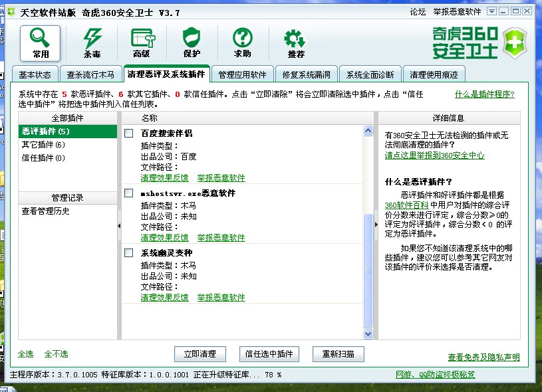
Task: Click the 名称 column header
Action: click(x=247, y=118)
